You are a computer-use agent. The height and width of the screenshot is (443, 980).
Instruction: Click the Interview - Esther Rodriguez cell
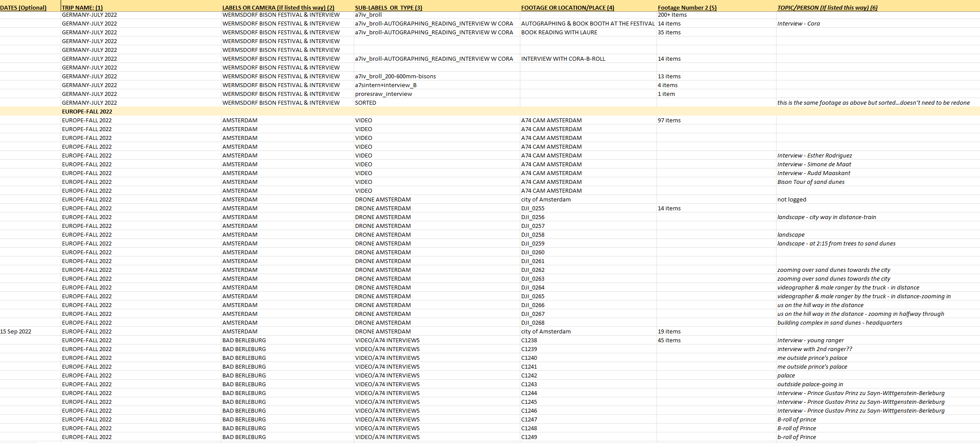click(814, 155)
